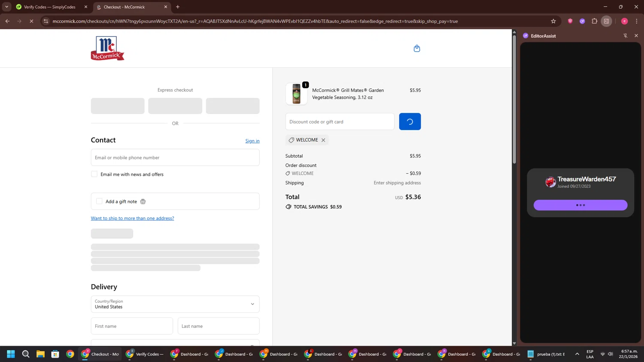Screen dimensions: 644x362
Task: Open the prueba (1).txt taskbar item
Action: [547, 354]
